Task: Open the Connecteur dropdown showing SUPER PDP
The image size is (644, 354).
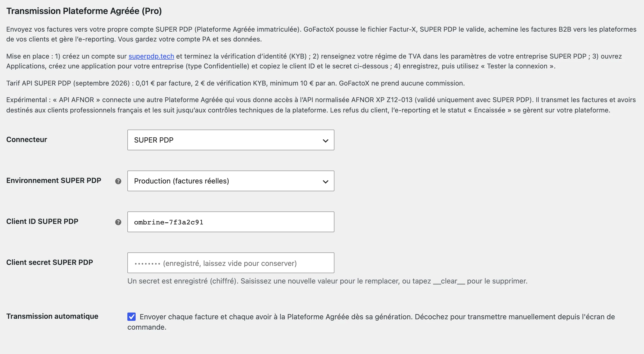Action: pos(231,140)
